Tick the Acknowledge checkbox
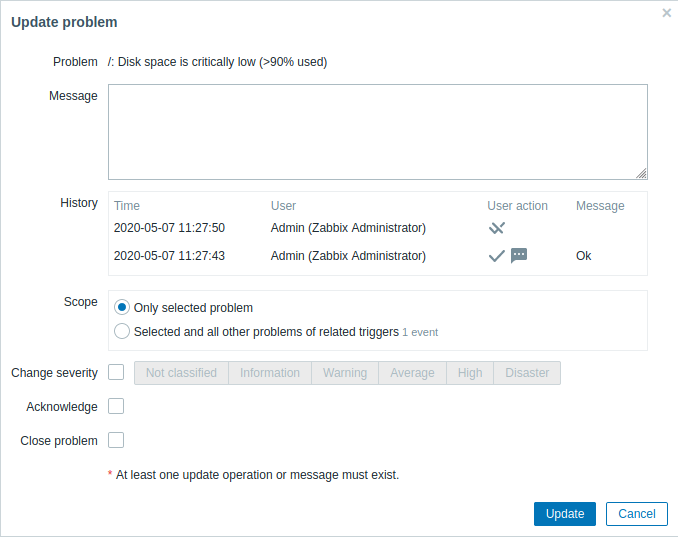 116,406
